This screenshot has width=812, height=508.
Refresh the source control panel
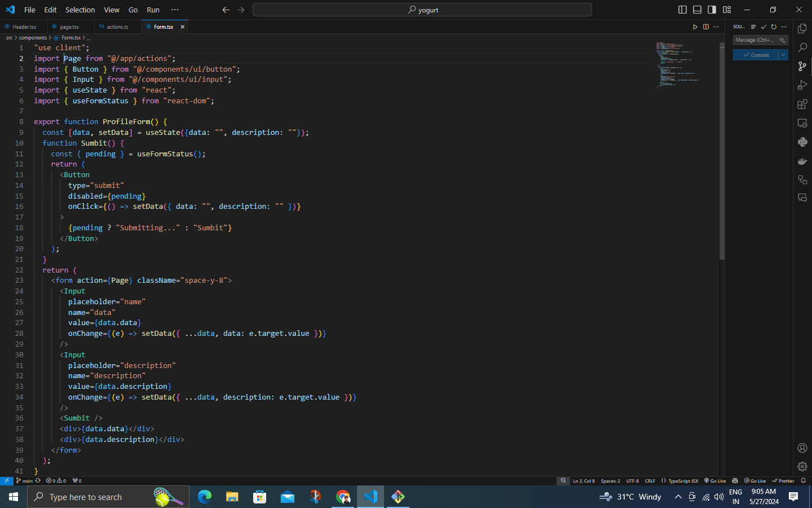tap(774, 27)
